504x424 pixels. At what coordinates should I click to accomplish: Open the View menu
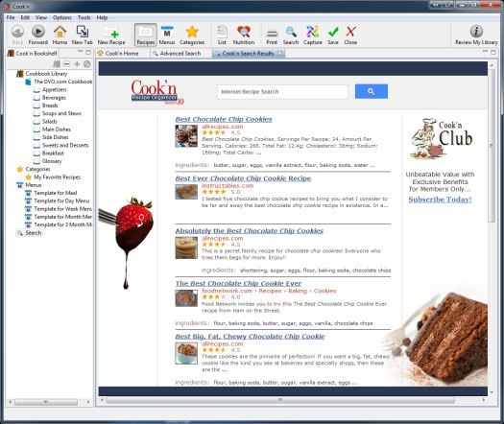point(41,17)
